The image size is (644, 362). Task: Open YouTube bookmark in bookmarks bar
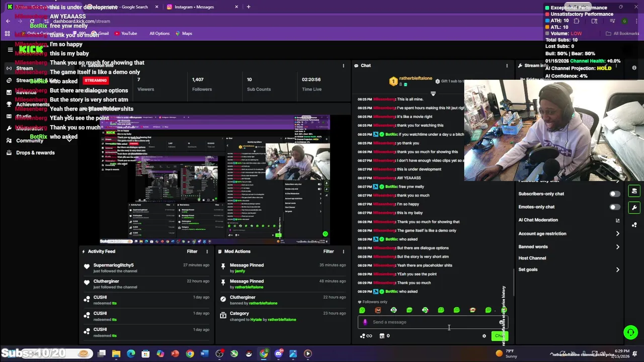pyautogui.click(x=126, y=34)
